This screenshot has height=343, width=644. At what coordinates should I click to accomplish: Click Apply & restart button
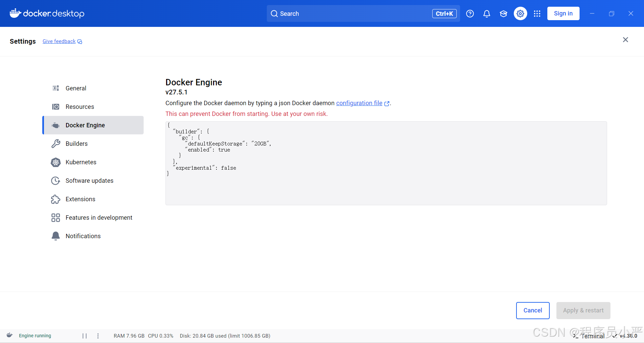click(583, 310)
